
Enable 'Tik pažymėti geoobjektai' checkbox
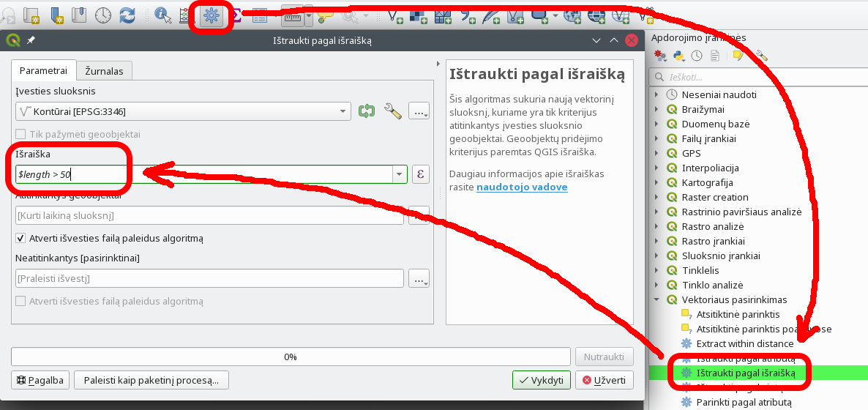pos(20,134)
